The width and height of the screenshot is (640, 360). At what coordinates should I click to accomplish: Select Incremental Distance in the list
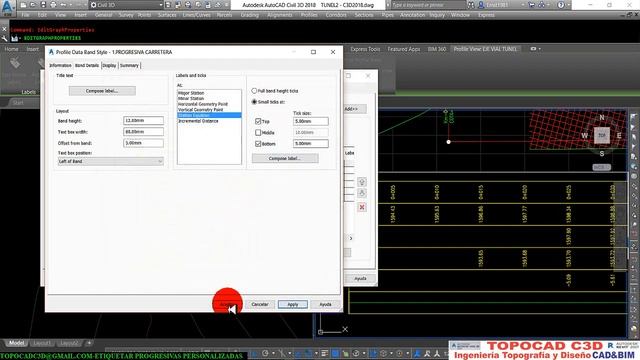pos(198,121)
